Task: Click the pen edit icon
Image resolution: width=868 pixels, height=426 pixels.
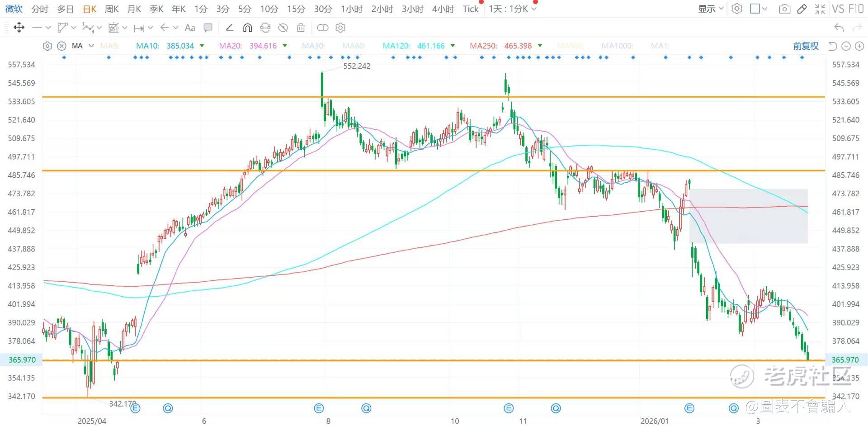Action: pos(802,9)
